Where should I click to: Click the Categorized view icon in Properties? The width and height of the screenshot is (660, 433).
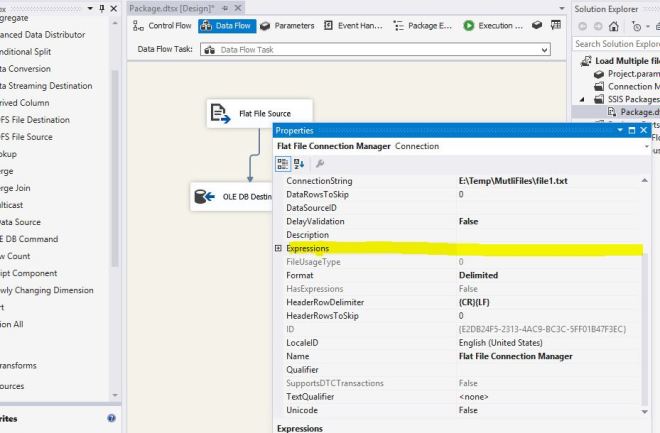pyautogui.click(x=283, y=163)
